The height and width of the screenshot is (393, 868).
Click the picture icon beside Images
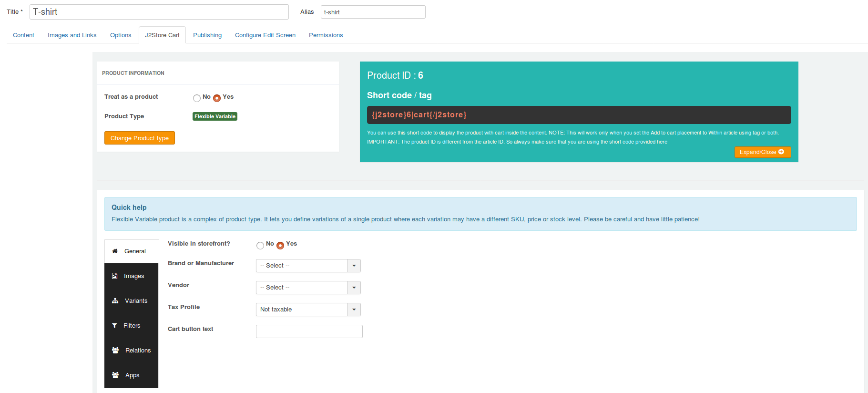tap(115, 276)
